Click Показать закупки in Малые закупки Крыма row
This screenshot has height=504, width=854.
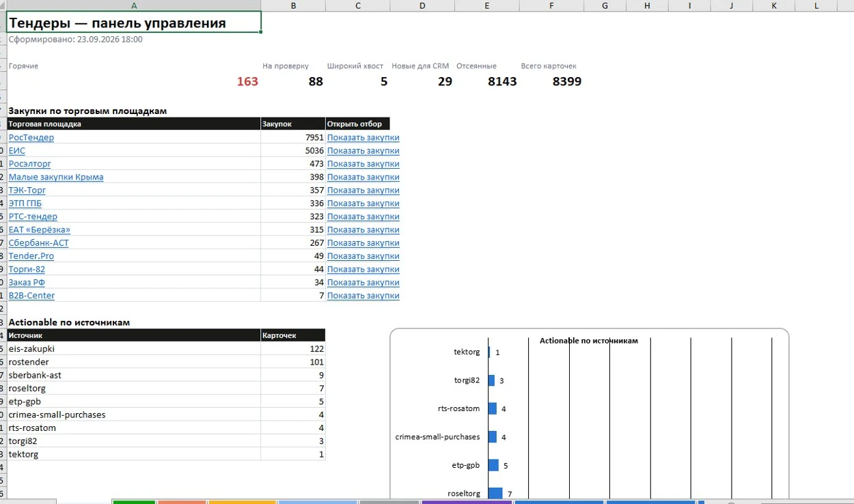tap(363, 177)
